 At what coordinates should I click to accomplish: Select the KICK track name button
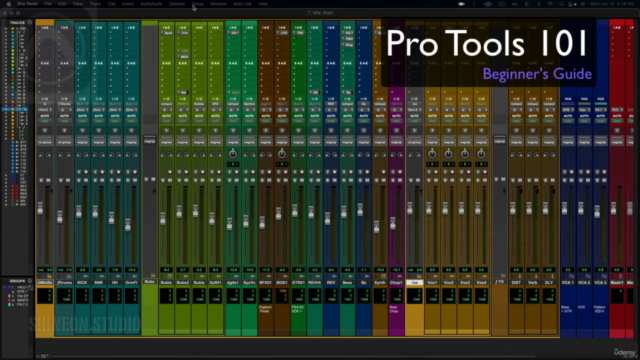point(82,282)
